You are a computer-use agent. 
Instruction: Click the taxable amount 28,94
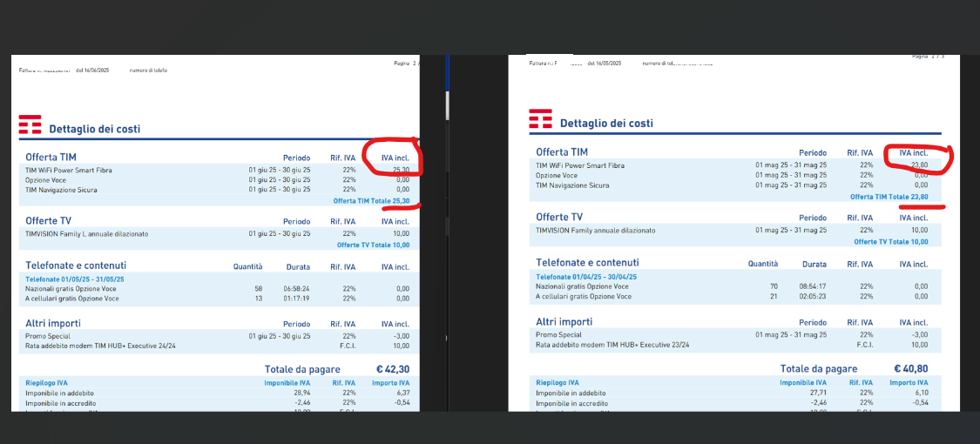click(x=302, y=393)
